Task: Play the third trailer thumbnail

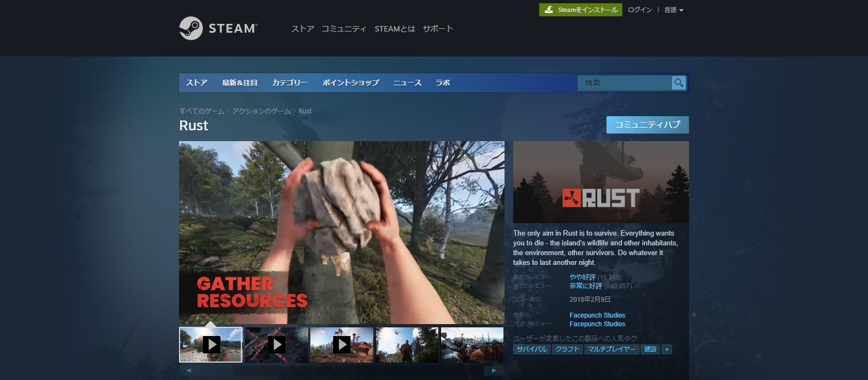Action: (x=342, y=345)
